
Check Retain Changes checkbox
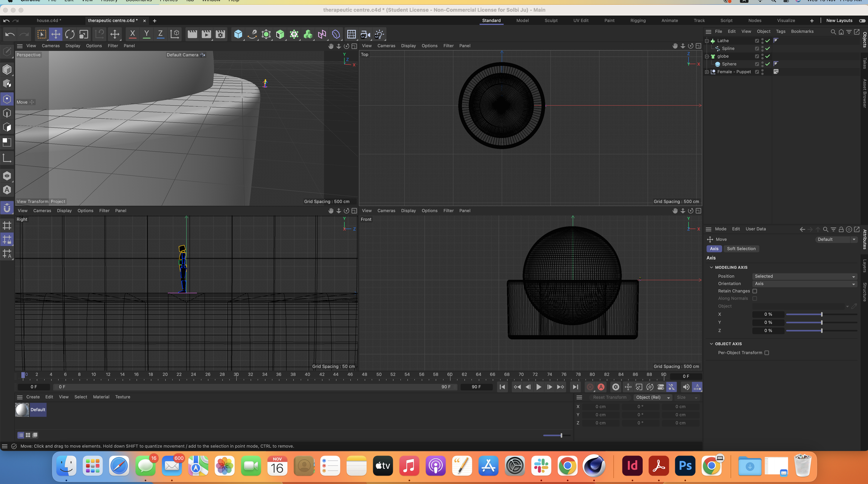755,291
